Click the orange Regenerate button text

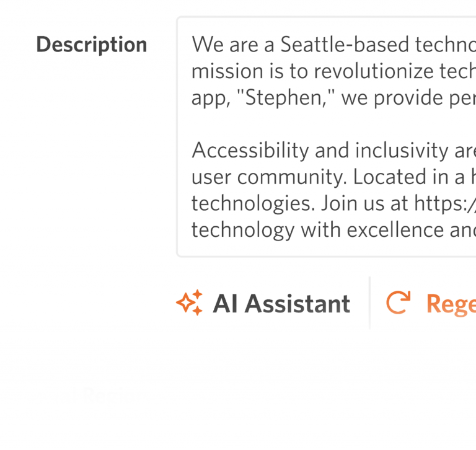coord(451,304)
